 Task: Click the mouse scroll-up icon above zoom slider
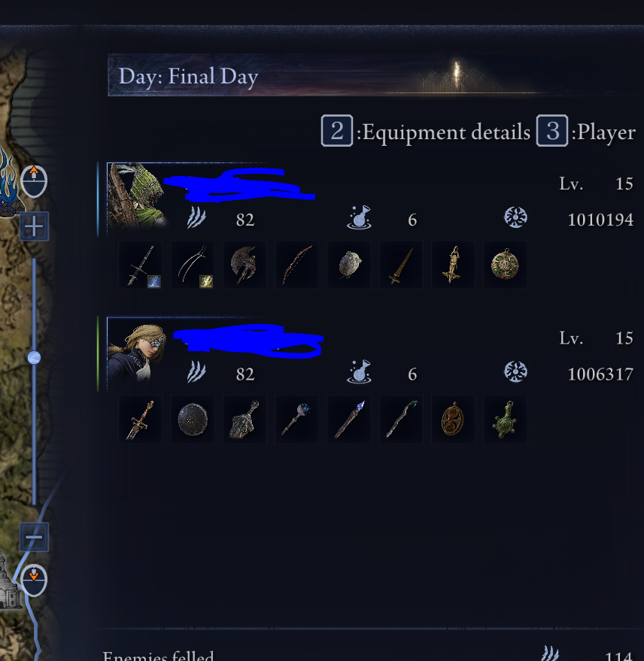click(34, 181)
